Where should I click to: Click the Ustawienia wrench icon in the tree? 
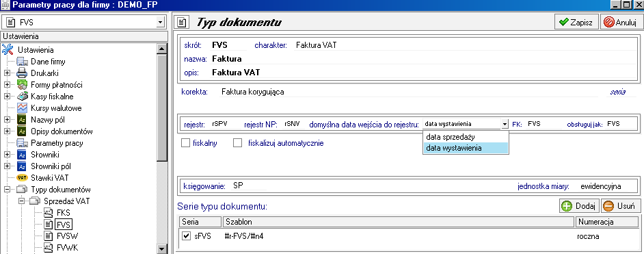tap(8, 50)
